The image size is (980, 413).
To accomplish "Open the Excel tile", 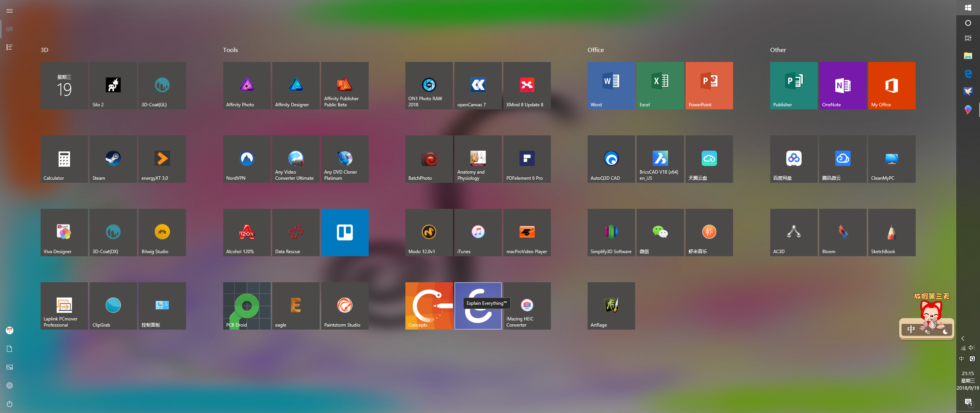I will coord(660,86).
